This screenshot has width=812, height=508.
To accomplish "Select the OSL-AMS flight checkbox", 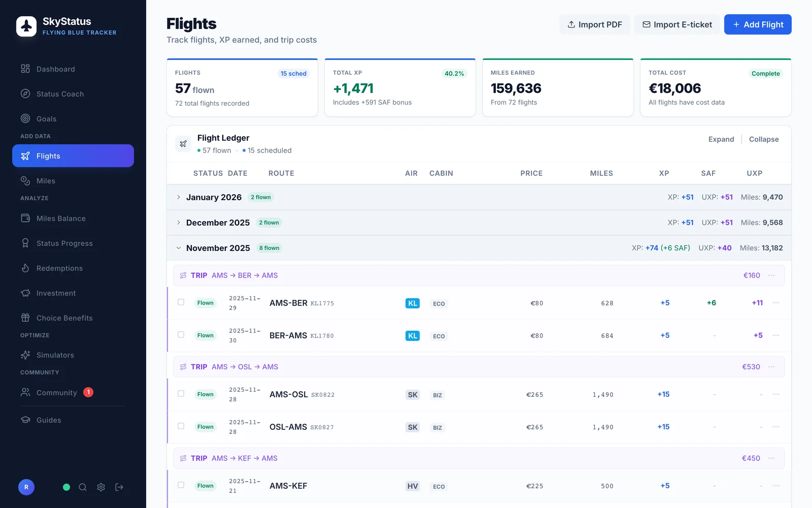I will (181, 426).
